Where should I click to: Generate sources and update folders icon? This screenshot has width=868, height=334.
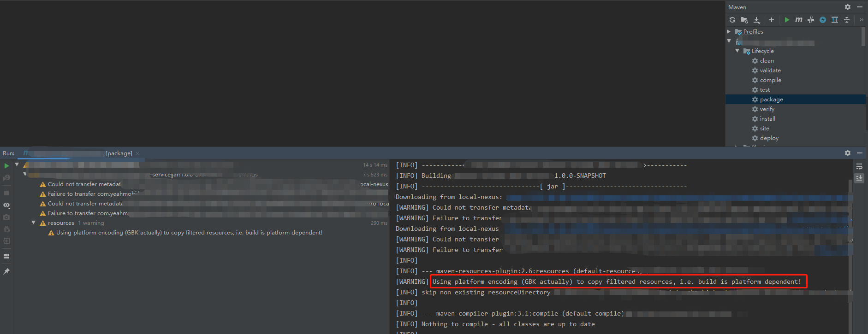pos(744,20)
